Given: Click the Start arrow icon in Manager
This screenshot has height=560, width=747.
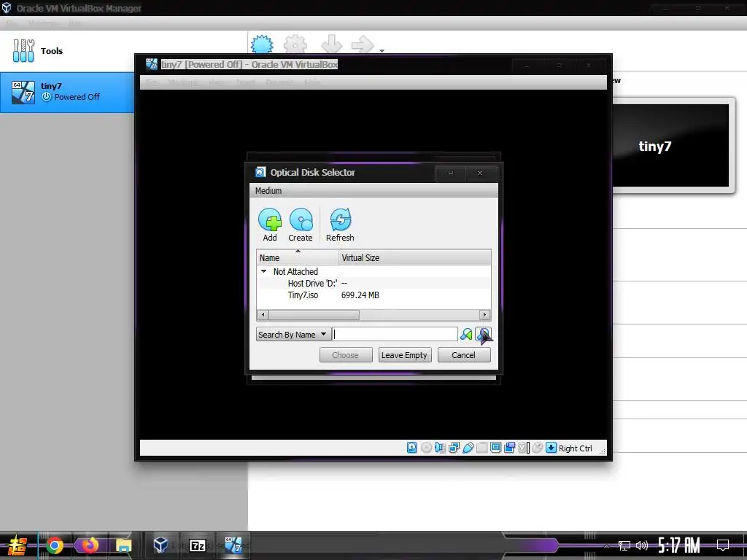Looking at the screenshot, I should coord(363,44).
